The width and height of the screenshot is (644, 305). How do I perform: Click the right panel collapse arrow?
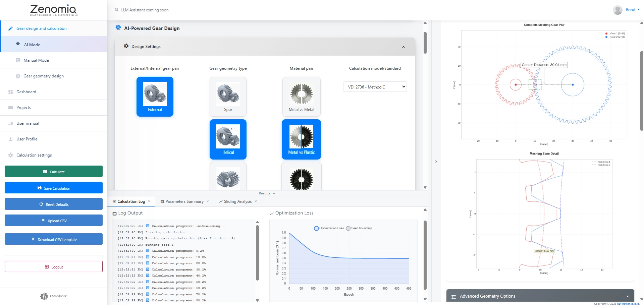[436, 162]
